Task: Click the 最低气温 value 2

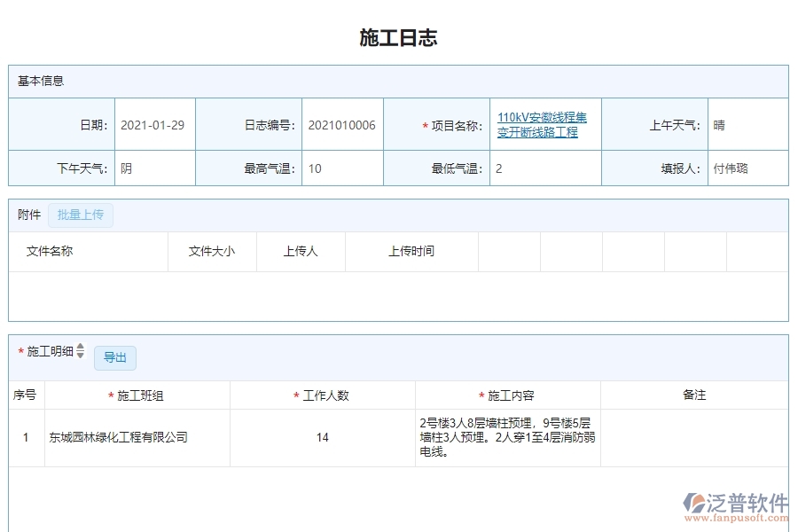Action: pyautogui.click(x=497, y=168)
